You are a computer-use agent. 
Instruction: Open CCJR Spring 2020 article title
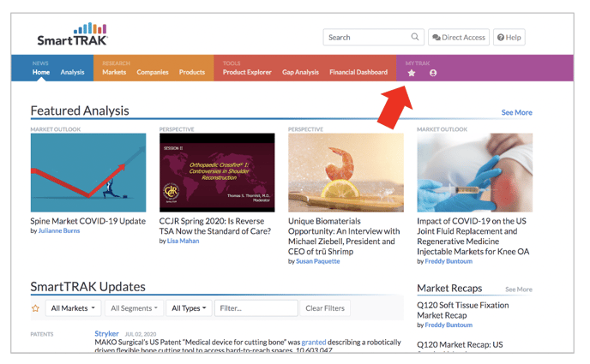point(215,226)
